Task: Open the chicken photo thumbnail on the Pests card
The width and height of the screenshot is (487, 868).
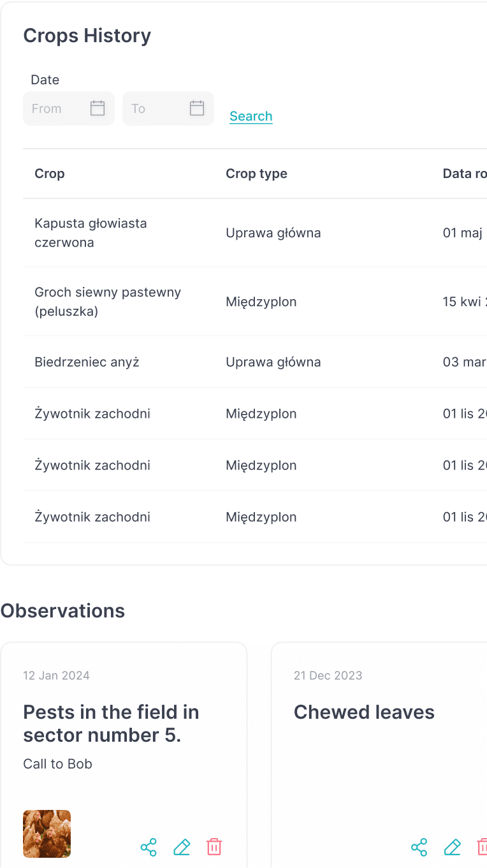Action: [x=47, y=834]
